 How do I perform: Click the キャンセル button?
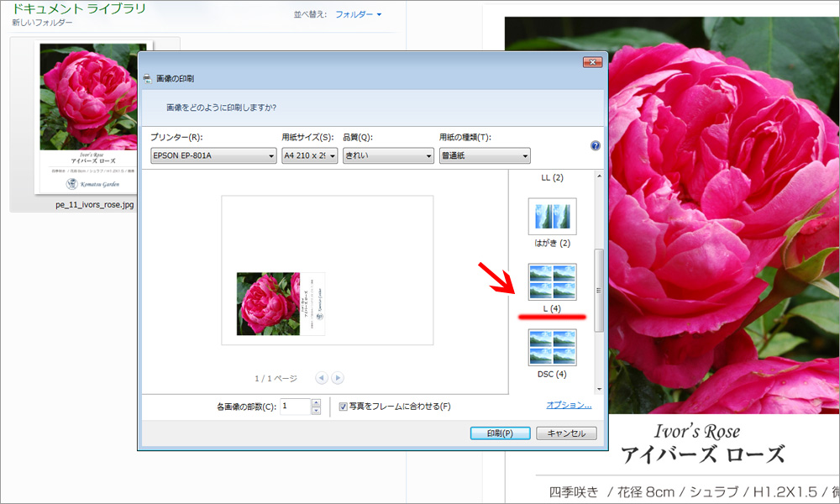click(x=566, y=433)
